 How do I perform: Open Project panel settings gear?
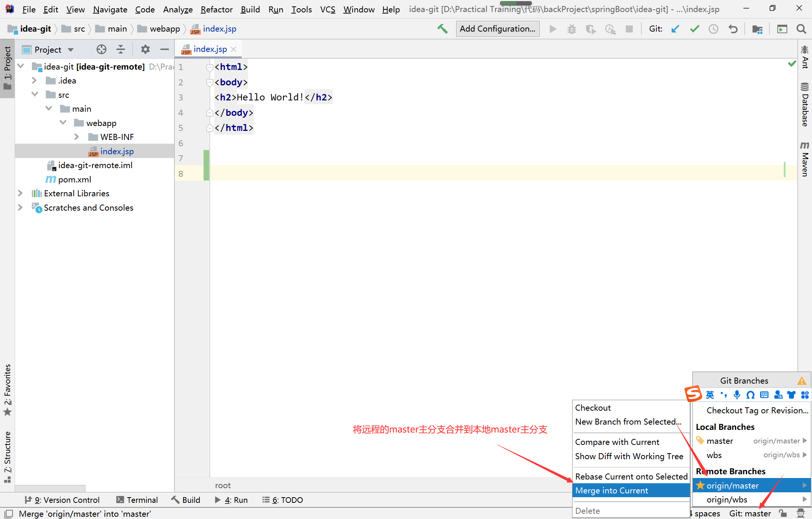point(145,49)
